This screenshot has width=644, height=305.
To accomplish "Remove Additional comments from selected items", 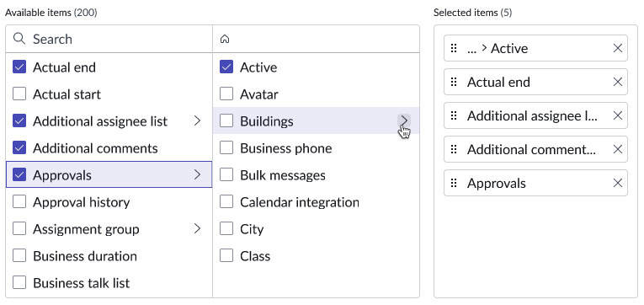I will pyautogui.click(x=618, y=150).
